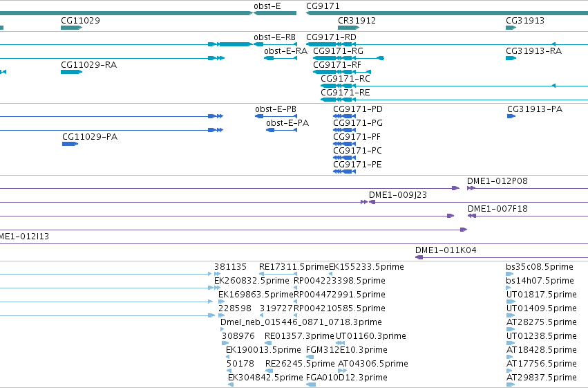Image resolution: width=588 pixels, height=388 pixels.
Task: Click EST EK304842.5prime label
Action: 265,378
